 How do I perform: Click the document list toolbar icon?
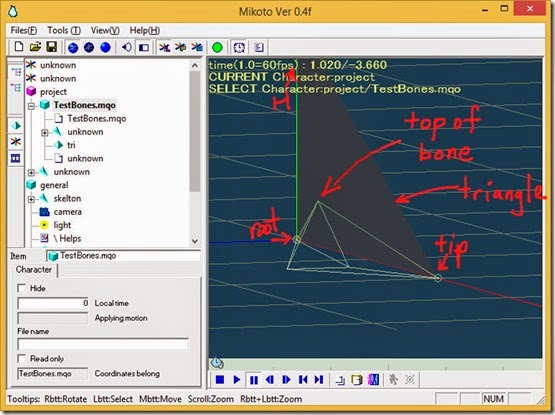coord(259,47)
